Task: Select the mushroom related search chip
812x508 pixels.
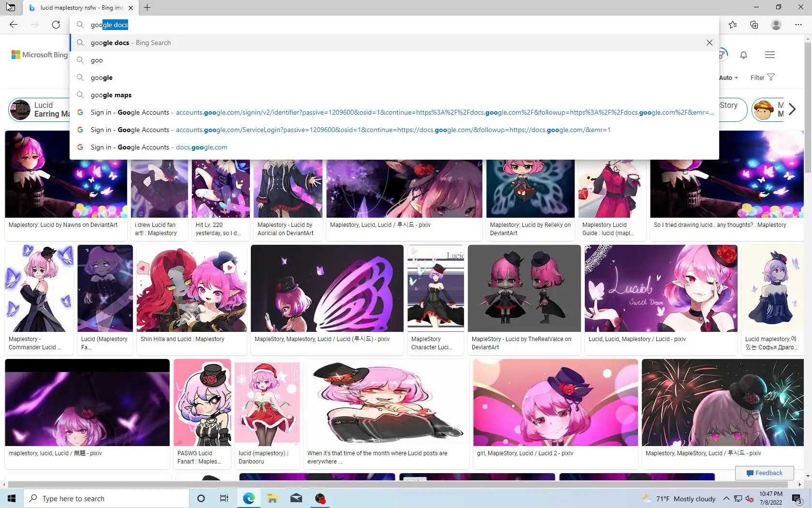Action: [x=768, y=109]
